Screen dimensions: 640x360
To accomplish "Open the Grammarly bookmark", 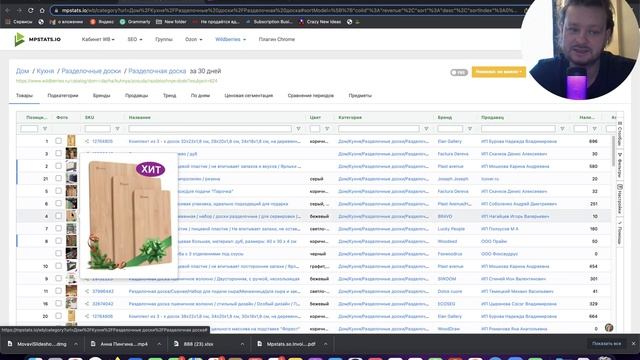I will (135, 22).
